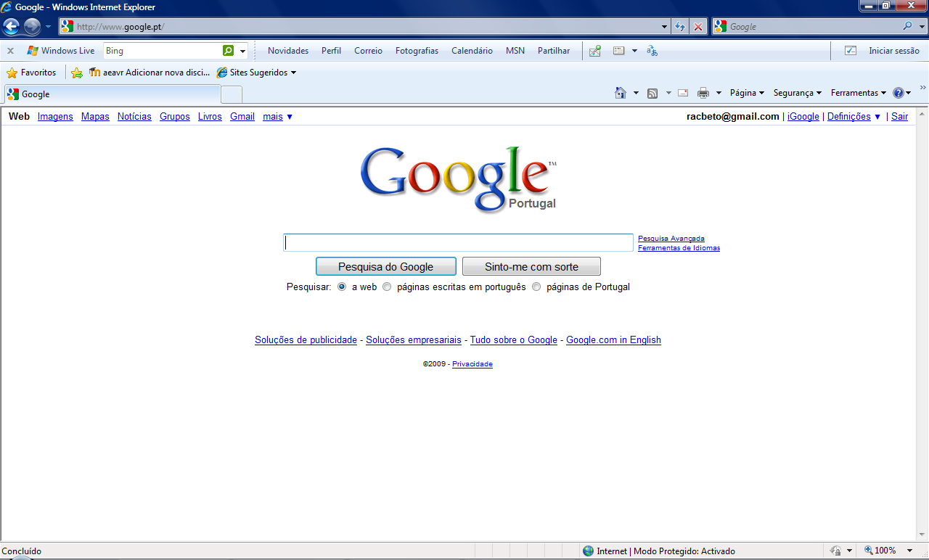The image size is (929, 560).
Task: Add to Favorites bar with star-arrow icon
Action: [77, 73]
